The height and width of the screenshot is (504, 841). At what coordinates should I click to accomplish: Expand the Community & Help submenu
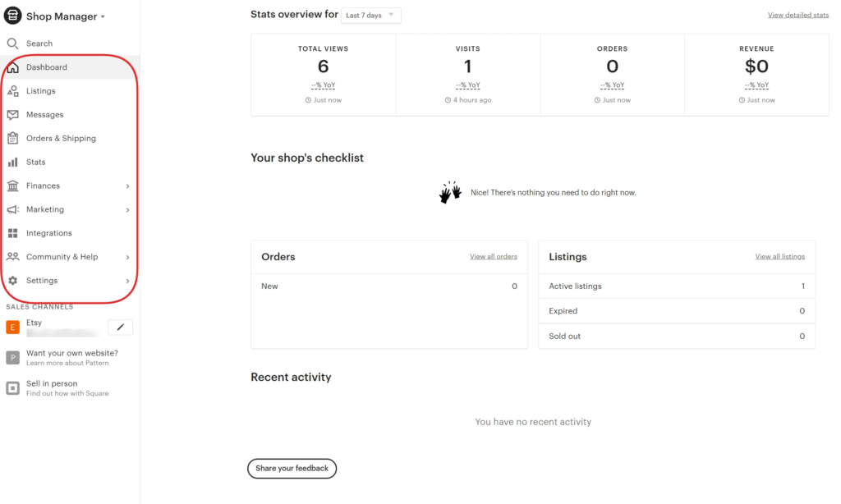tap(127, 256)
